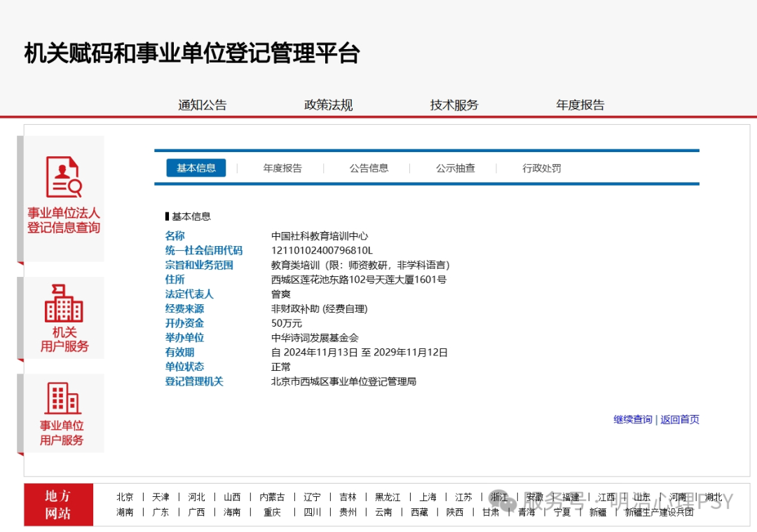Click the 事业单位法人登记信息查询 document icon
Screen dimensions: 757x532
coord(64,177)
